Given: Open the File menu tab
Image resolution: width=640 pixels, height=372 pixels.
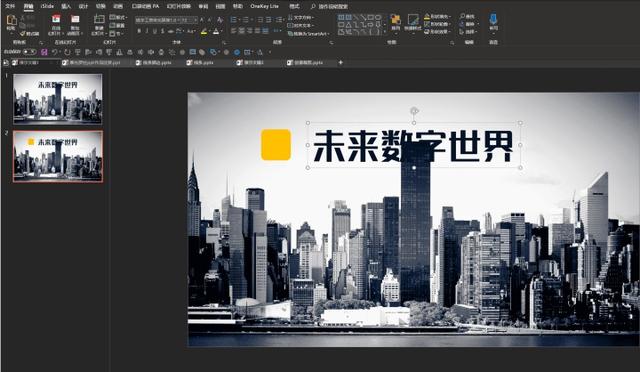Looking at the screenshot, I should coord(10,6).
